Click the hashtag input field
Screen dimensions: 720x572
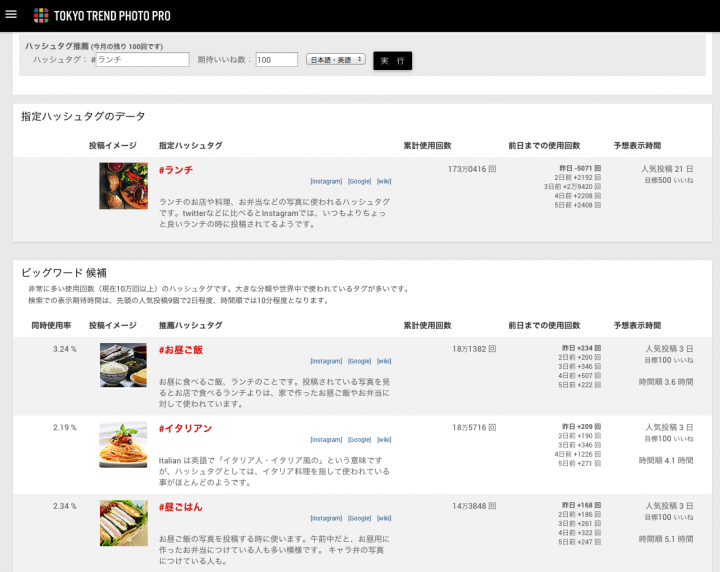click(x=143, y=60)
